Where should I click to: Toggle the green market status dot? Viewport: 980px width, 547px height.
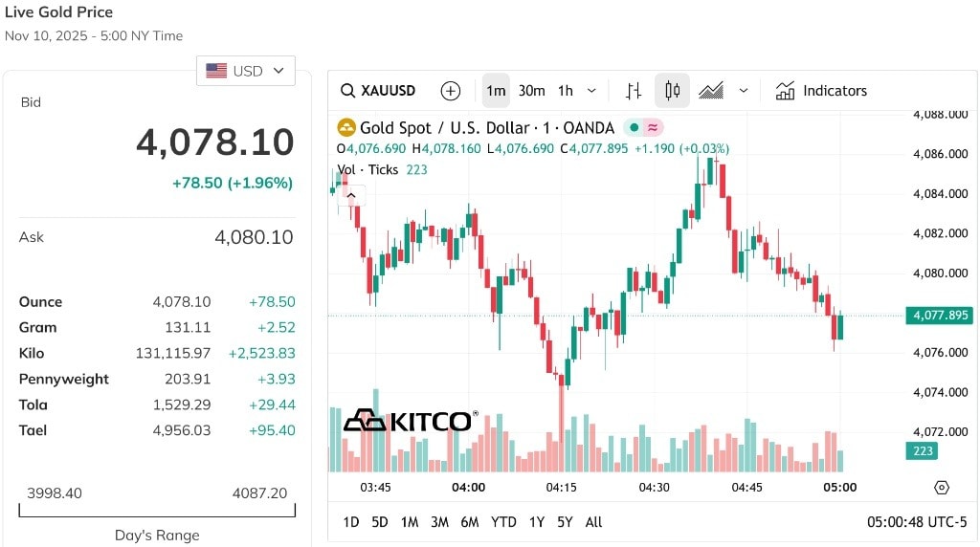pos(634,127)
